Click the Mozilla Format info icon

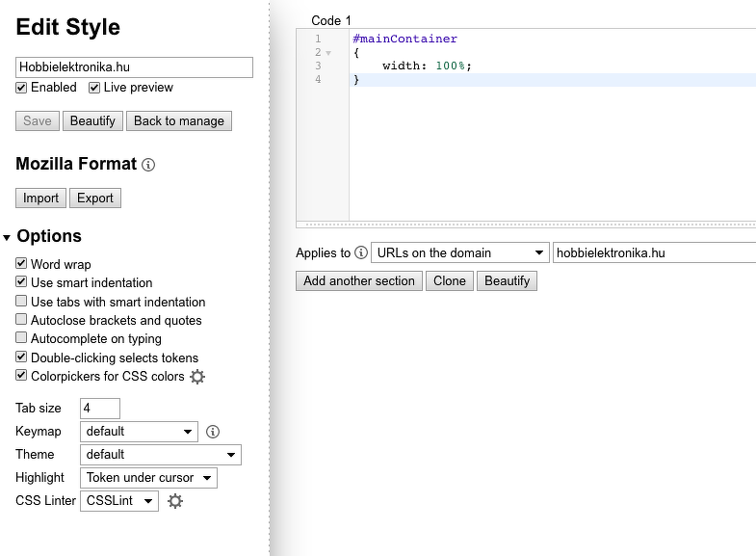click(148, 165)
